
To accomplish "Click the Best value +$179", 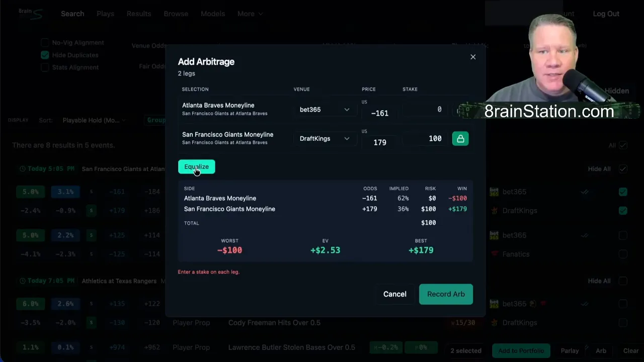I will pos(421,250).
